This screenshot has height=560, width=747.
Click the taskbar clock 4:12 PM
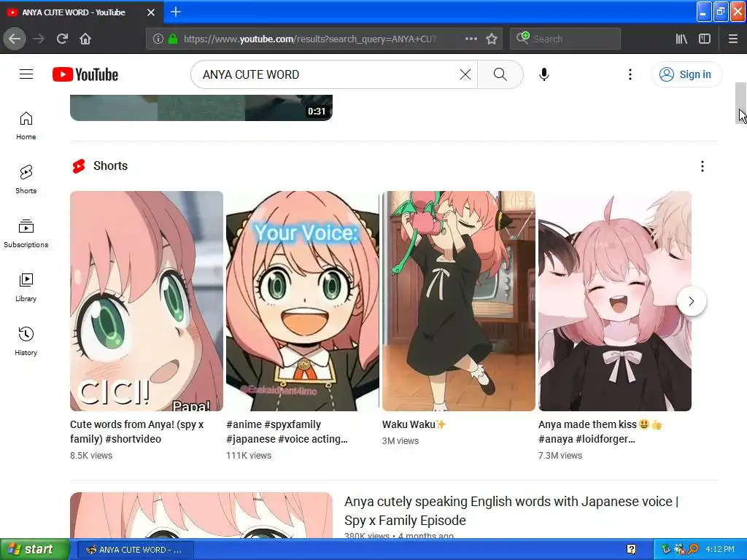coord(720,549)
